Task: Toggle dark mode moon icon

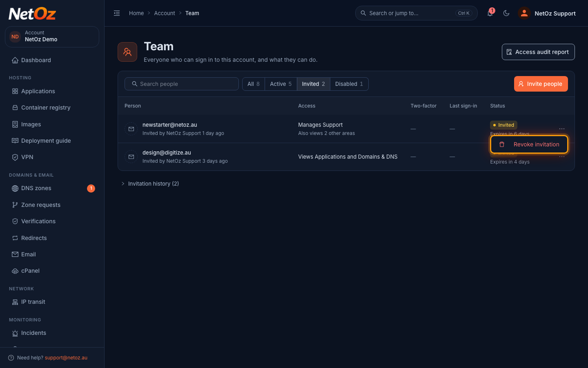Action: 506,13
